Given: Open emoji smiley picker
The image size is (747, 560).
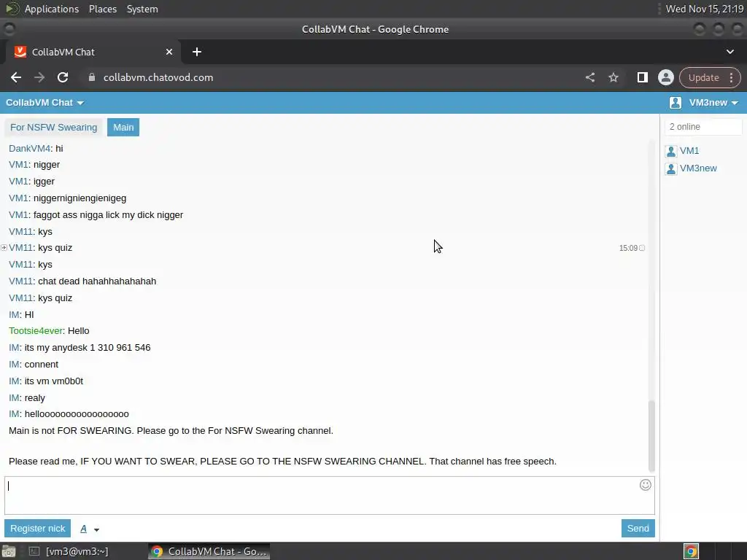Looking at the screenshot, I should tap(645, 485).
